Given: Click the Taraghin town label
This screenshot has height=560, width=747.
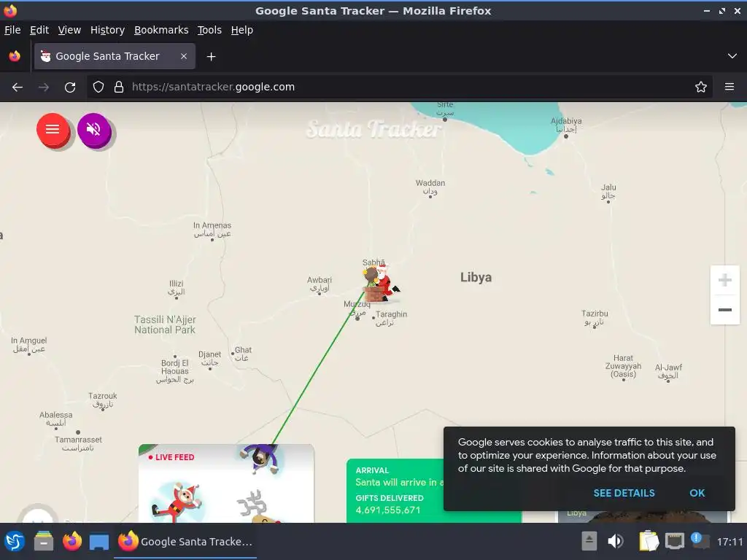Looking at the screenshot, I should point(391,318).
